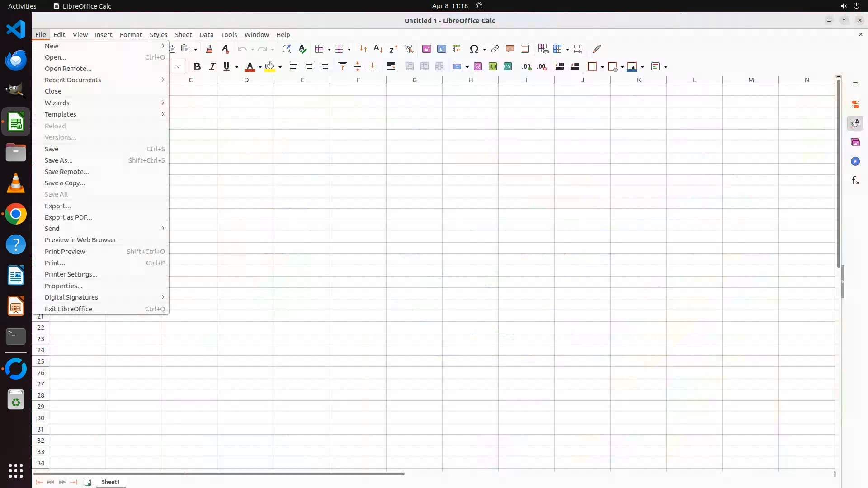This screenshot has width=868, height=488.
Task: Click the Sort Ascending icon
Action: pyautogui.click(x=378, y=49)
